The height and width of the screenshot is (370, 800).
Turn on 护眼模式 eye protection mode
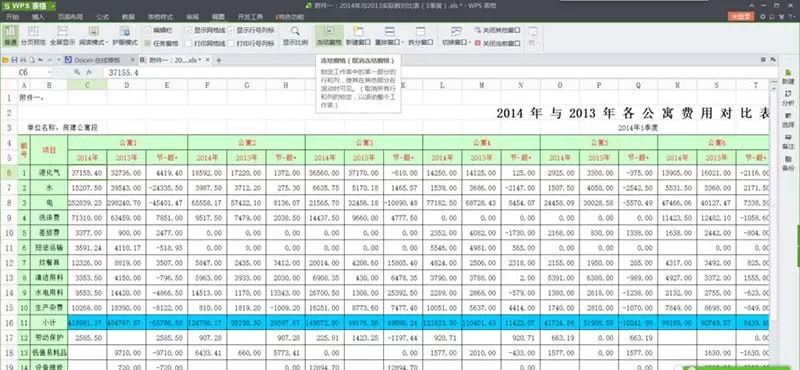tap(124, 35)
